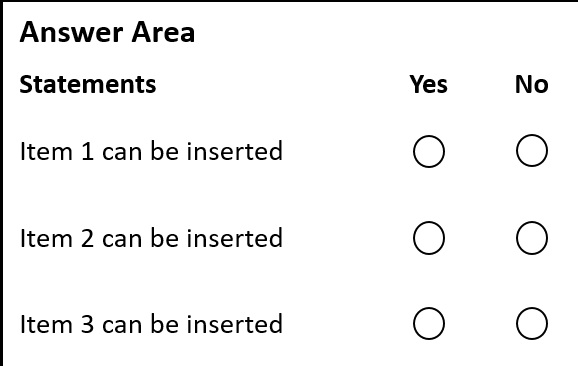Click the Answer Area heading
Screen dimensions: 578x366
coord(107,32)
